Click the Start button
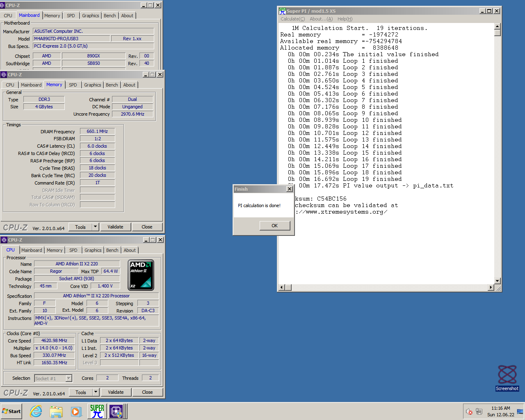The width and height of the screenshot is (525, 420). click(x=11, y=411)
